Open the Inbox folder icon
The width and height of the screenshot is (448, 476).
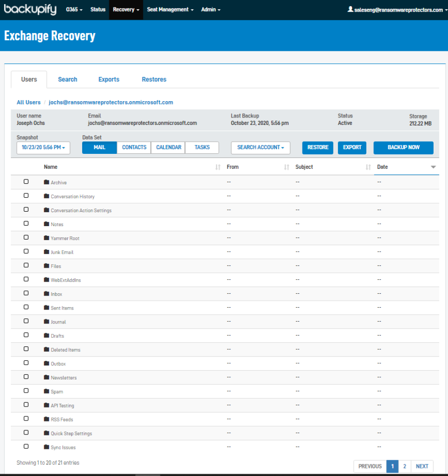pyautogui.click(x=46, y=294)
